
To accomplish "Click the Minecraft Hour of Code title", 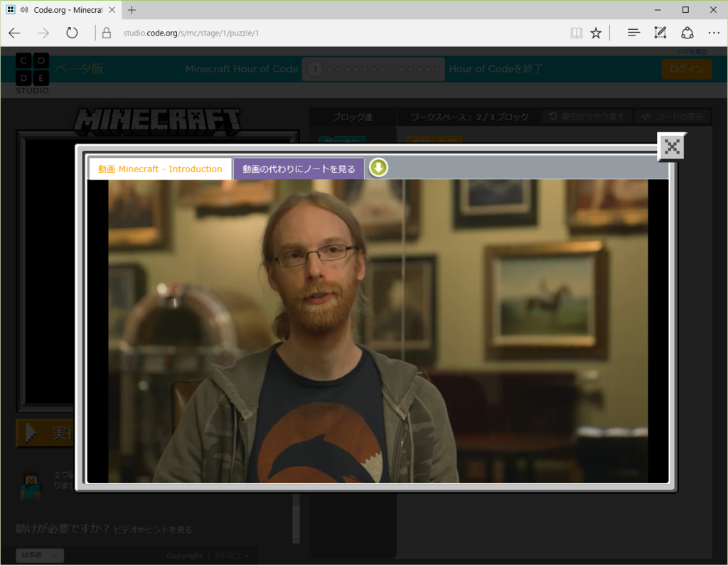I will tap(242, 69).
